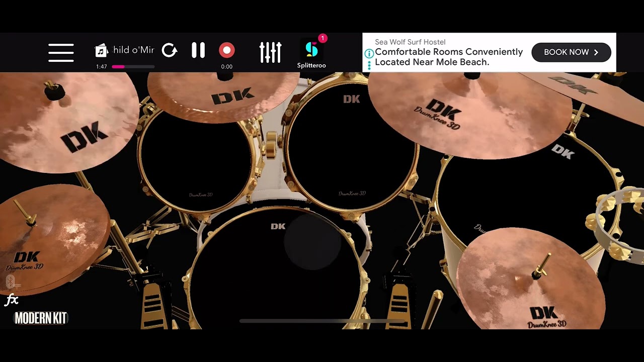
Task: Click BOOK NOW in the ad
Action: pyautogui.click(x=571, y=52)
